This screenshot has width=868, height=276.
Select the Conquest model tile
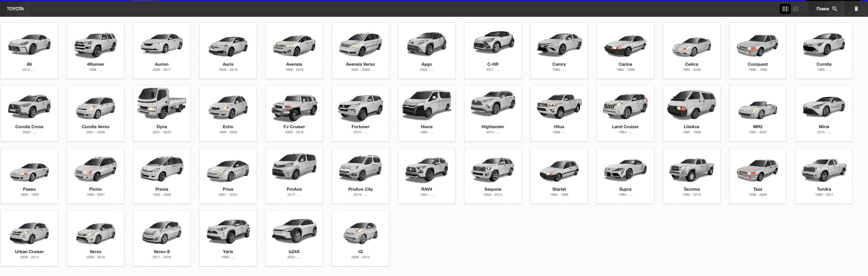point(758,51)
